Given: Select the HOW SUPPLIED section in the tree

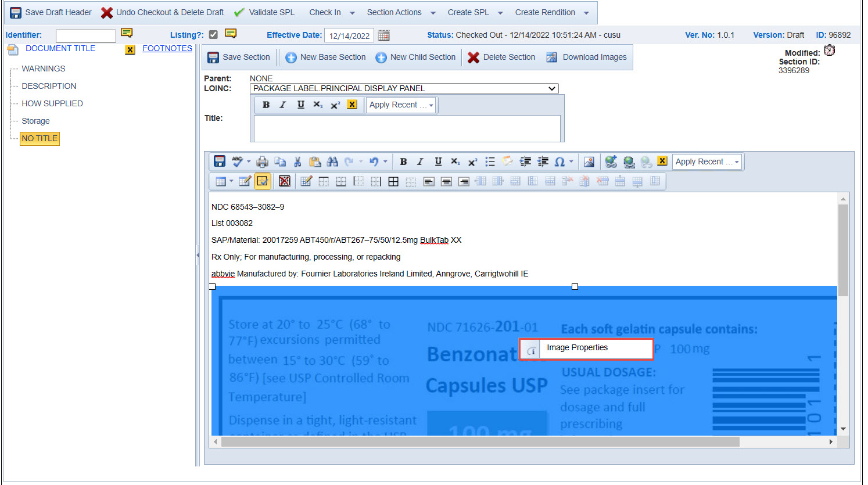Looking at the screenshot, I should click(52, 103).
